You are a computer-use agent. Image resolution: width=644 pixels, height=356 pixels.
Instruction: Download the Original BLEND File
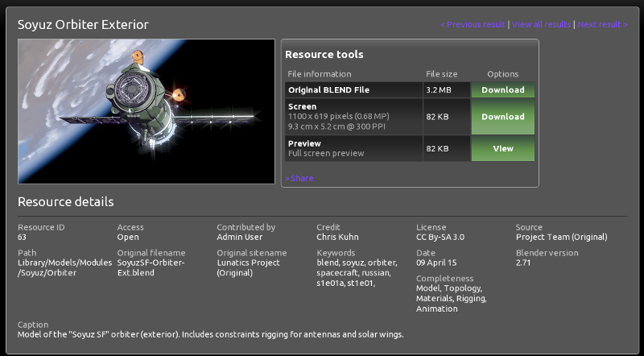coord(502,90)
